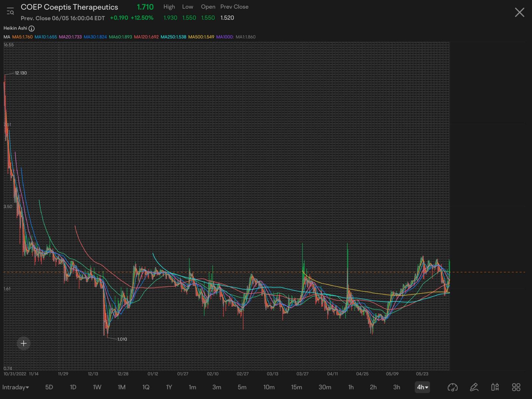The height and width of the screenshot is (399, 532).
Task: Click the current price 1.710
Action: click(x=145, y=7)
